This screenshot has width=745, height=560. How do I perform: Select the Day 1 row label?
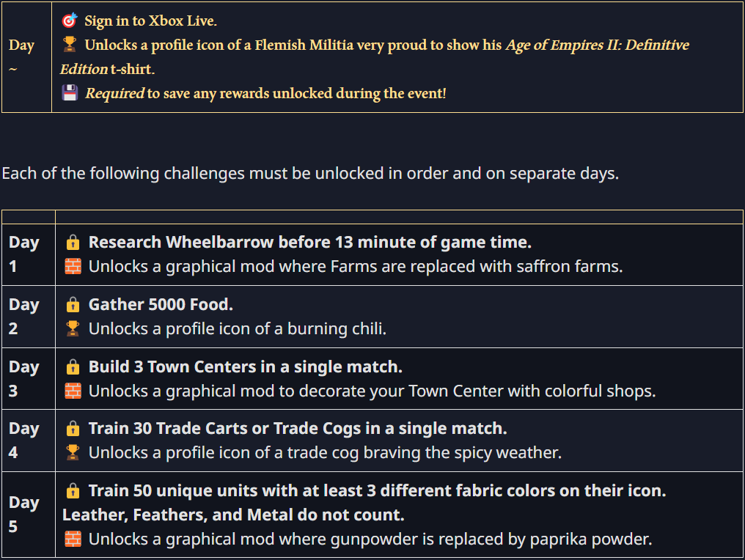[23, 254]
